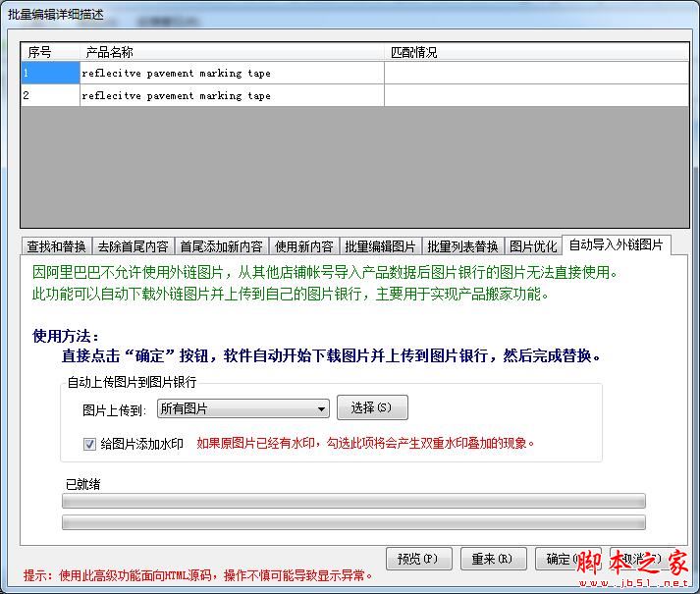Click the upper progress bar under 已就绪

point(353,501)
